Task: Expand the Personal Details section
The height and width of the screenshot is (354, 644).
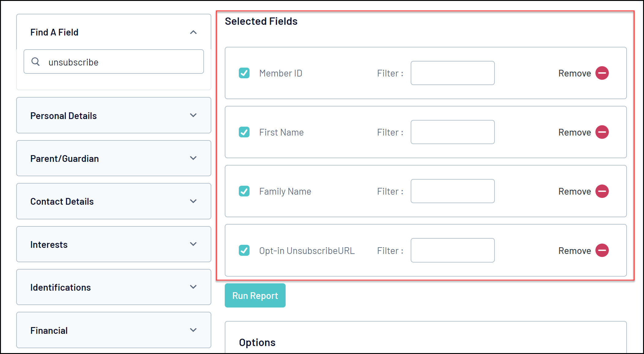Action: [193, 115]
